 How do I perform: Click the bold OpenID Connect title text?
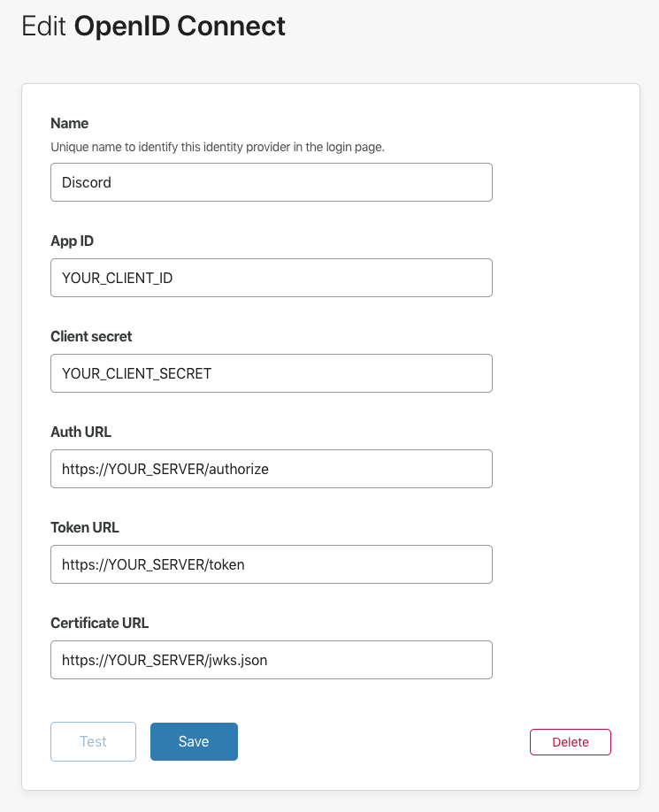coord(180,26)
